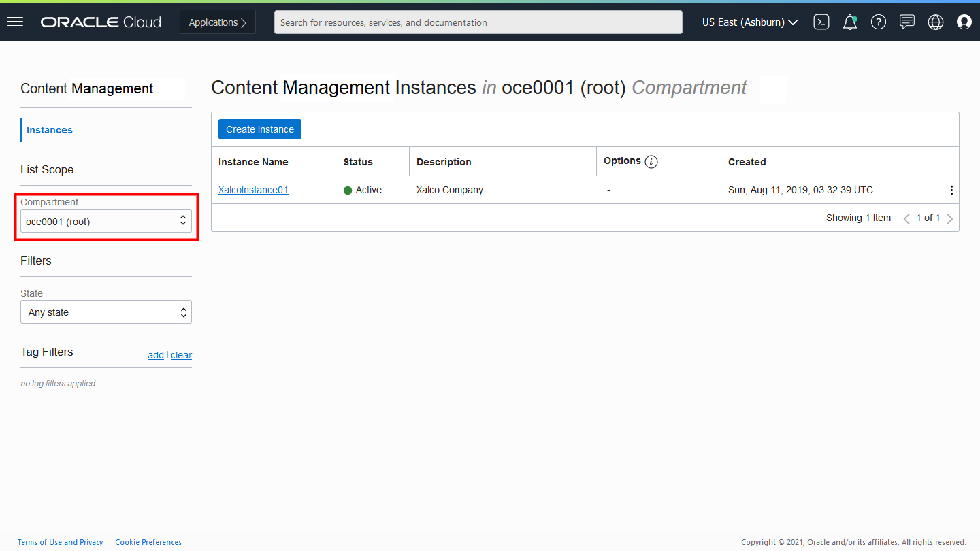
Task: Click the '1 of 1' page indicator
Action: click(x=928, y=218)
